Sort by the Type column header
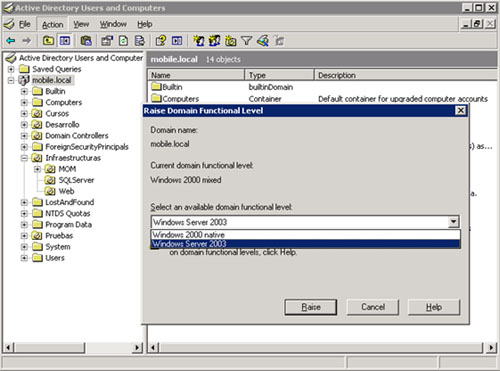 point(279,75)
